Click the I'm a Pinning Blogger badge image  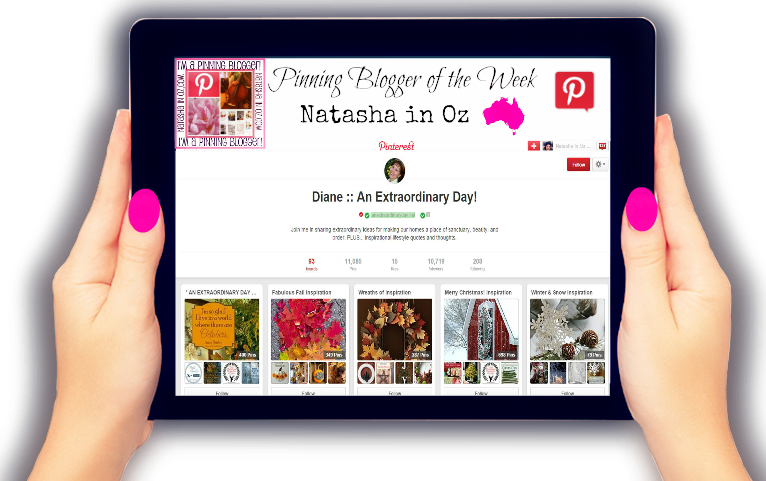pos(220,103)
